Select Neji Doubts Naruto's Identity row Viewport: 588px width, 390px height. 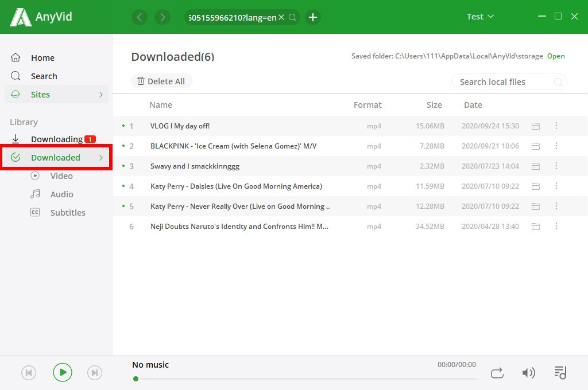click(x=350, y=227)
